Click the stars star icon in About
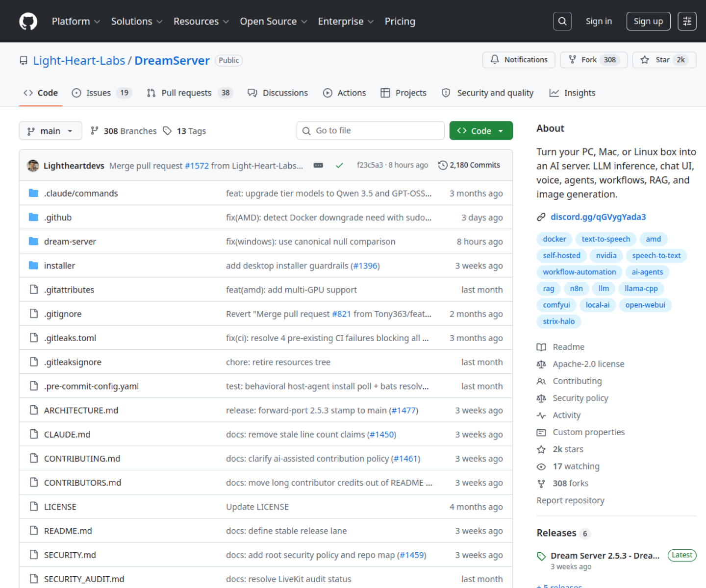 tap(541, 449)
